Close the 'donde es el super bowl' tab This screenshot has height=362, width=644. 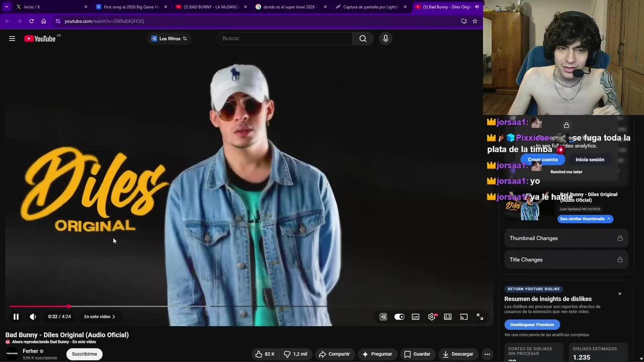pyautogui.click(x=325, y=7)
